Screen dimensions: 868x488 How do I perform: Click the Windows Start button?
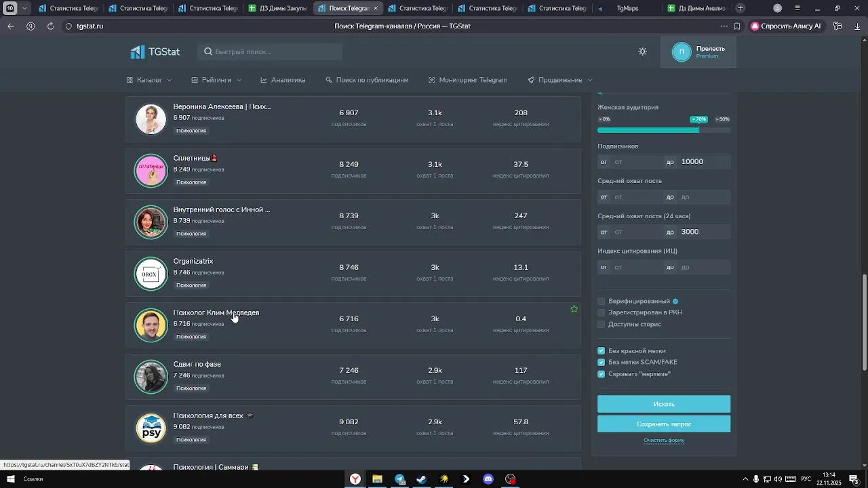click(x=11, y=479)
